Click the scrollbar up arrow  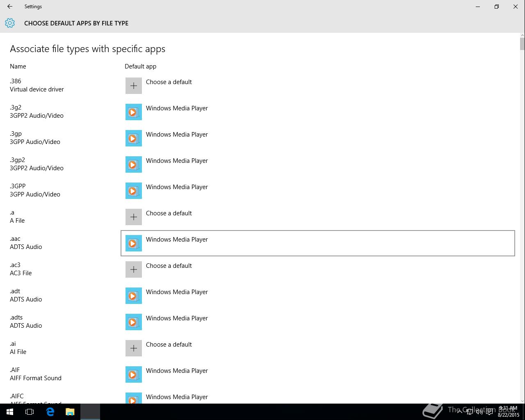[522, 35]
